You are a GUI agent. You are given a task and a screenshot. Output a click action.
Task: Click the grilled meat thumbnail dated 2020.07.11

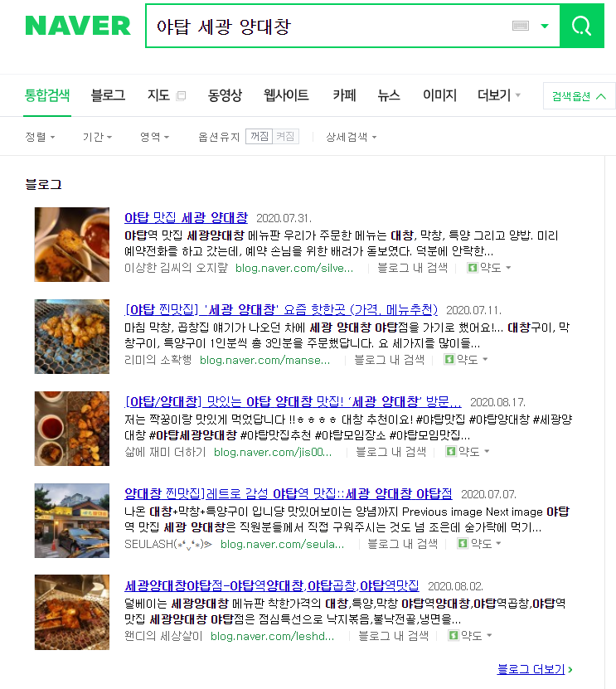[x=72, y=337]
